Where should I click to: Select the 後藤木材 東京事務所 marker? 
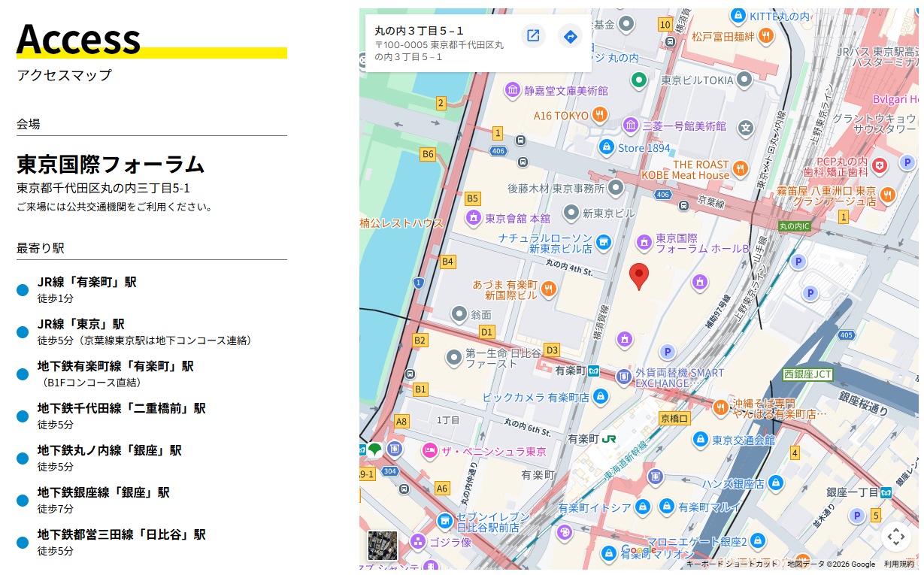(x=617, y=186)
